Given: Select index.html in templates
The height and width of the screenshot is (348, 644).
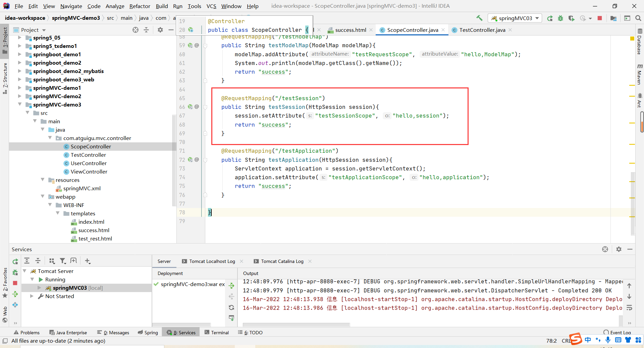Looking at the screenshot, I should coord(91,222).
